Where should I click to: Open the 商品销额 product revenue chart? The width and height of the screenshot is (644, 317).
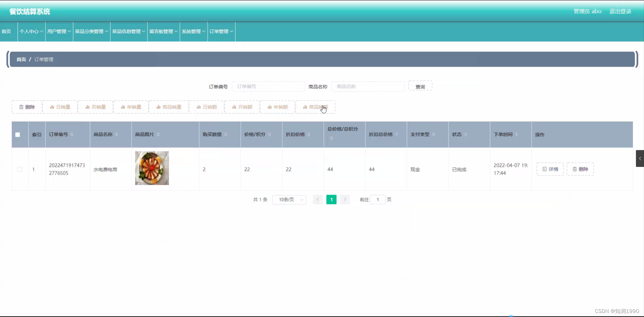point(315,107)
